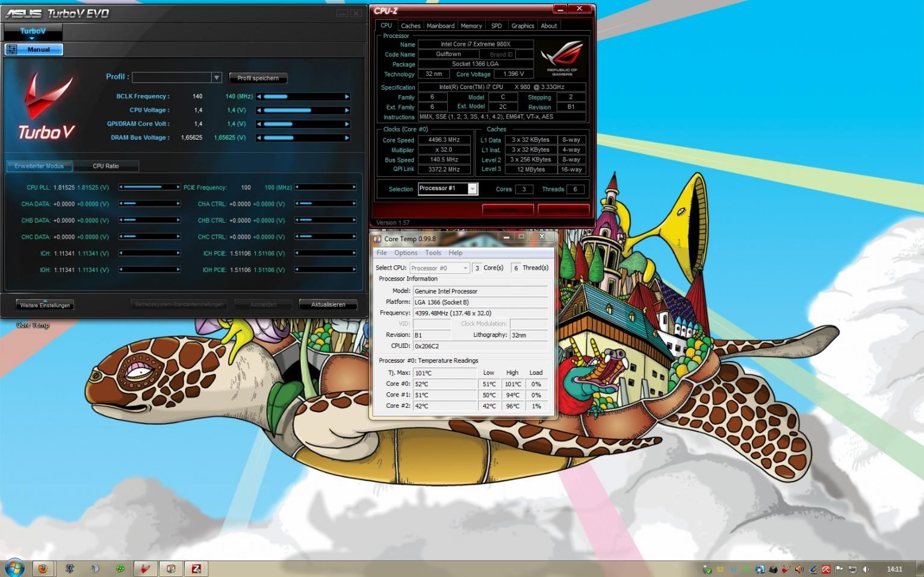The width and height of the screenshot is (924, 577).
Task: Click CPU Voltage increase arrow
Action: (x=347, y=110)
